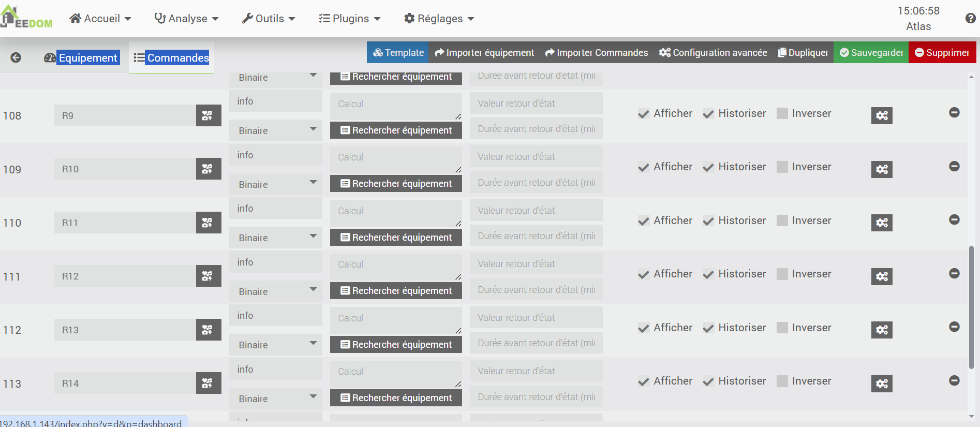This screenshot has height=427, width=980.
Task: Remove command row 113 with minus icon
Action: 955,380
